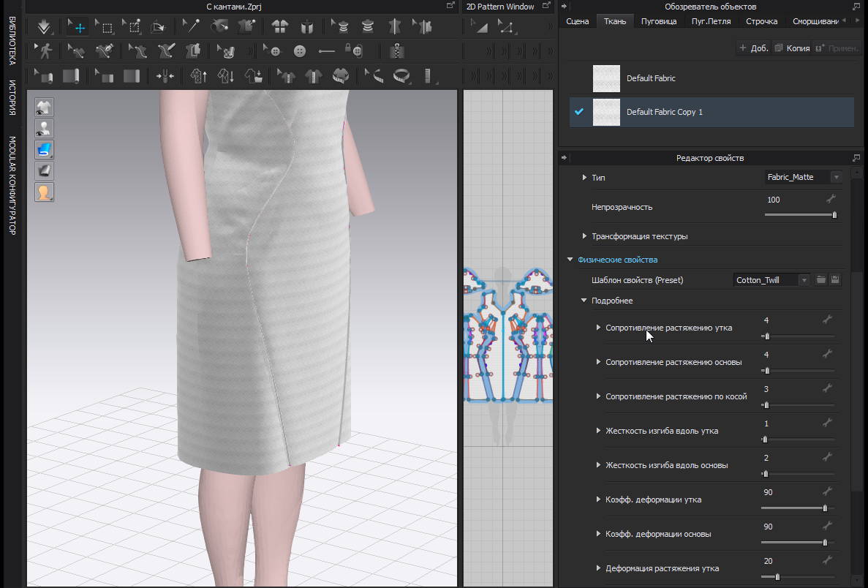Toggle garment visibility in the 3D view
Screen dimensions: 868x588
click(44, 108)
